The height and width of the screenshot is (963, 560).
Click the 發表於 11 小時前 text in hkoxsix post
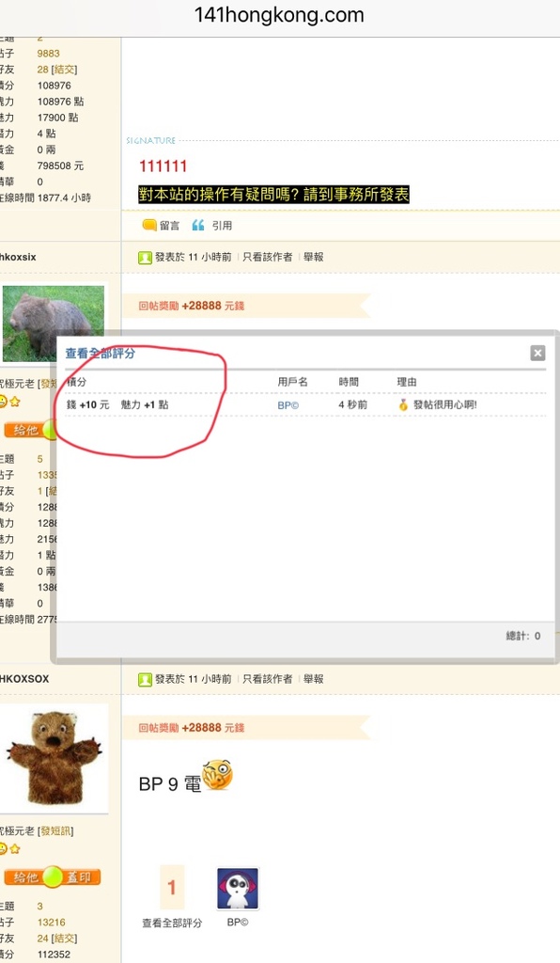tap(194, 257)
